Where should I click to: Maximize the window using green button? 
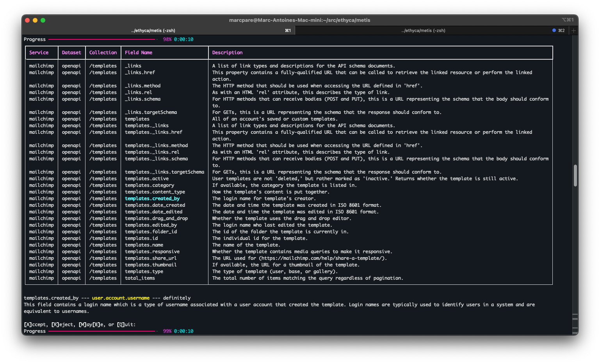[x=43, y=20]
